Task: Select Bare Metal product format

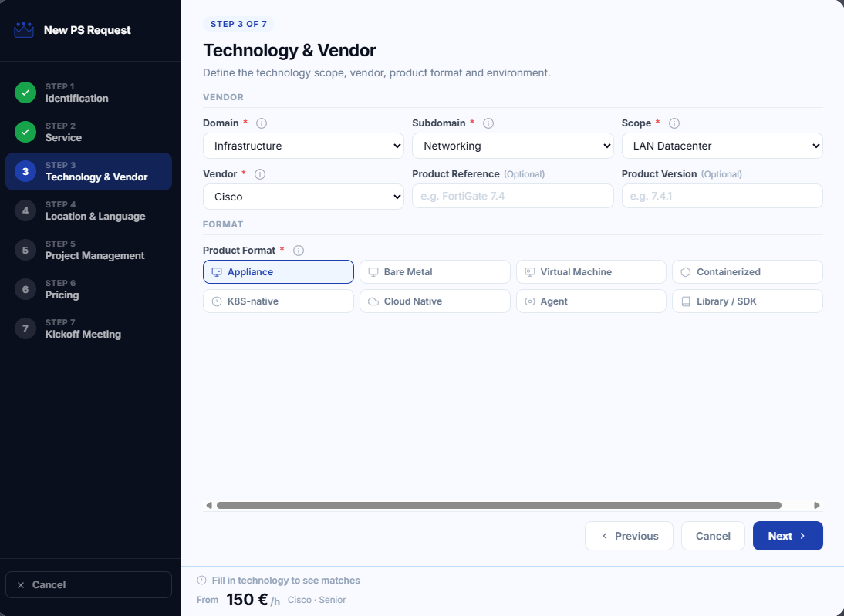Action: pos(434,271)
